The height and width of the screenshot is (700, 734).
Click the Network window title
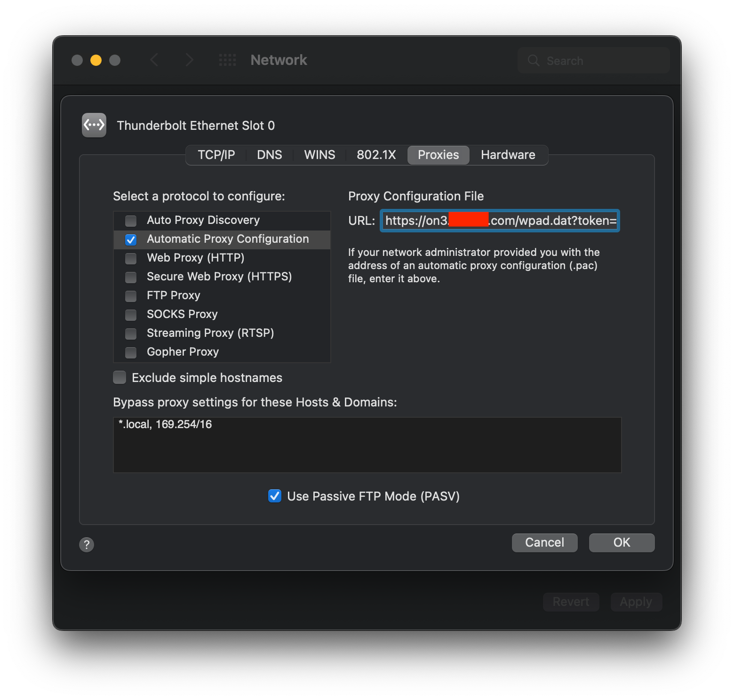point(279,60)
